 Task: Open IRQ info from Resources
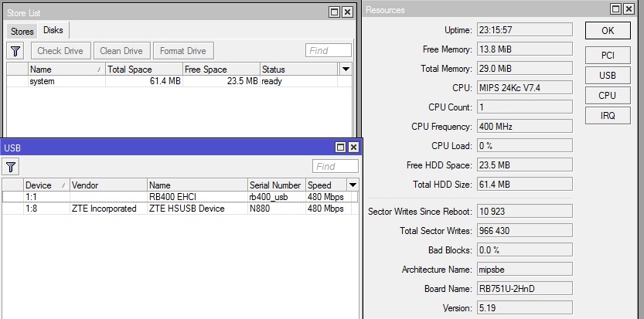tap(608, 116)
